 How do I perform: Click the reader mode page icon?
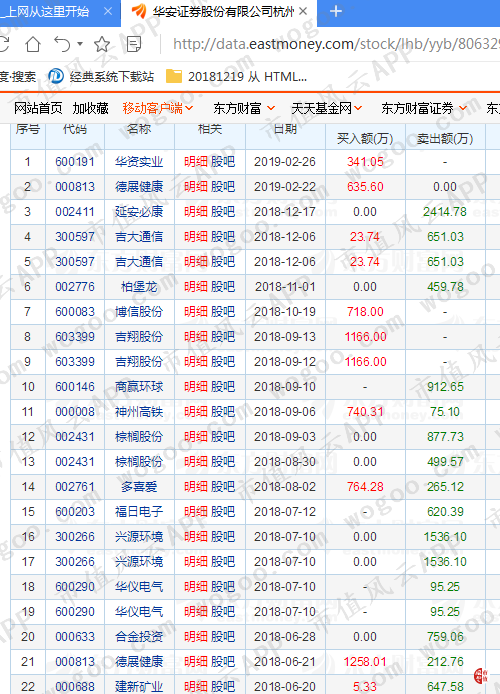pyautogui.click(x=134, y=44)
